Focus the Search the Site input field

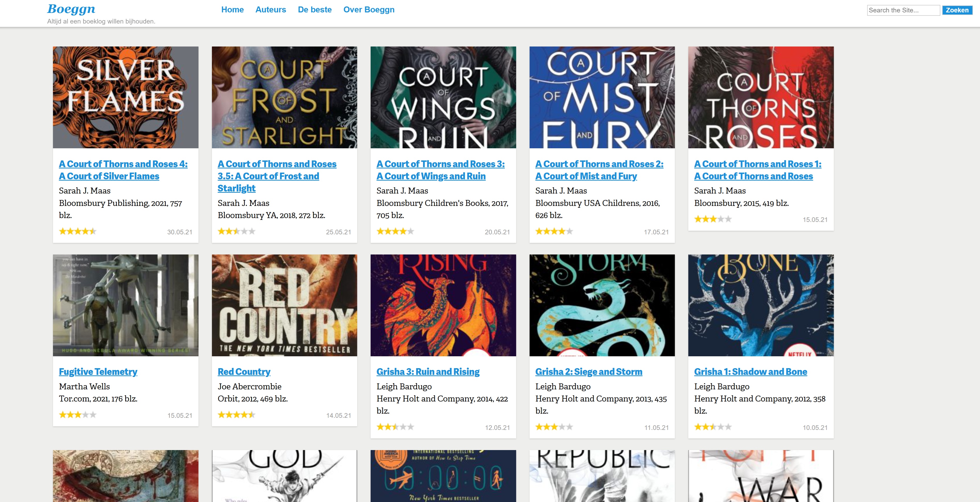click(903, 10)
